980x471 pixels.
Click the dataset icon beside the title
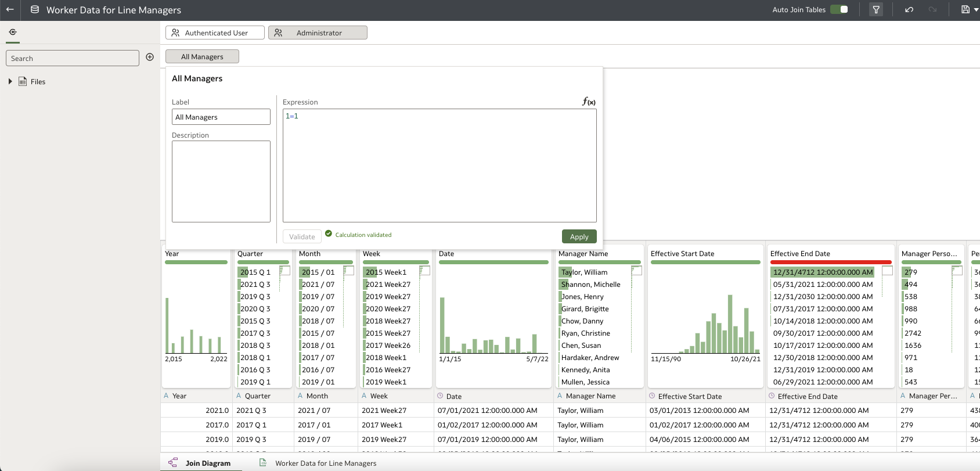tap(35, 10)
